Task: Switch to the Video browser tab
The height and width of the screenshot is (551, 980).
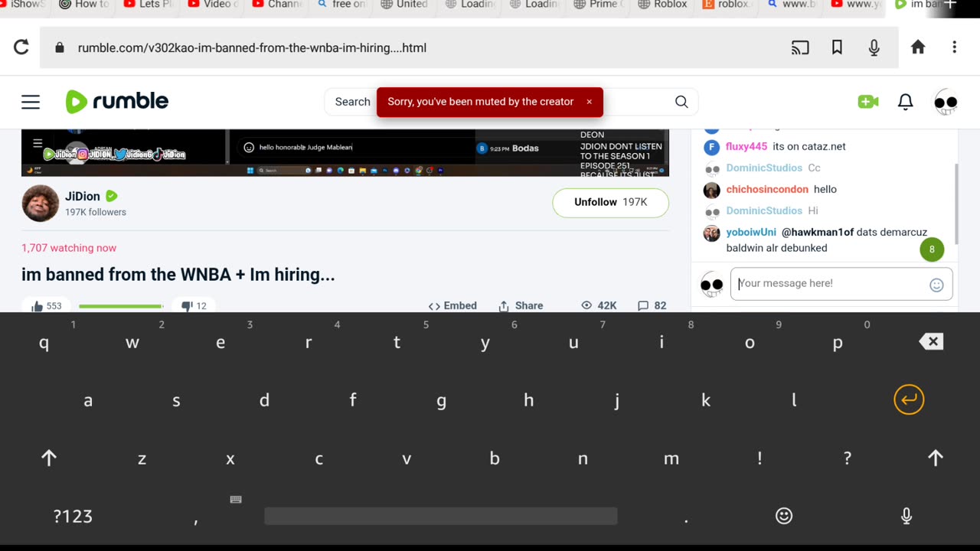Action: coord(212,5)
